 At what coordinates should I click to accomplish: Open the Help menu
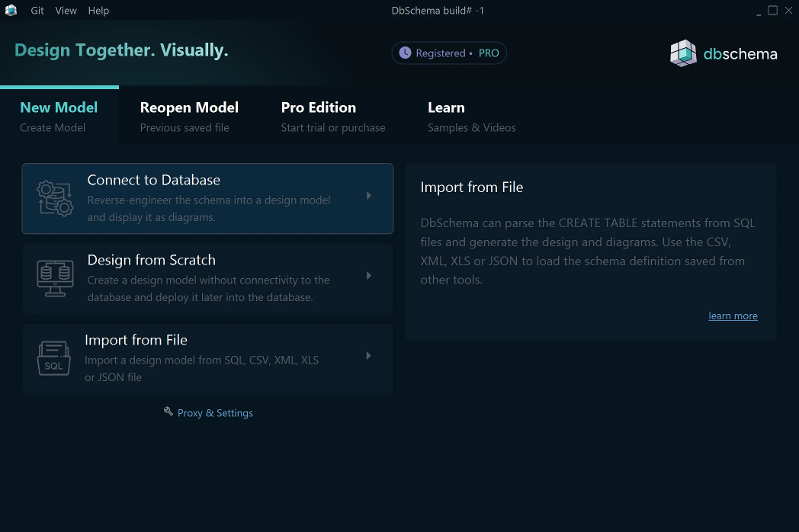(98, 11)
